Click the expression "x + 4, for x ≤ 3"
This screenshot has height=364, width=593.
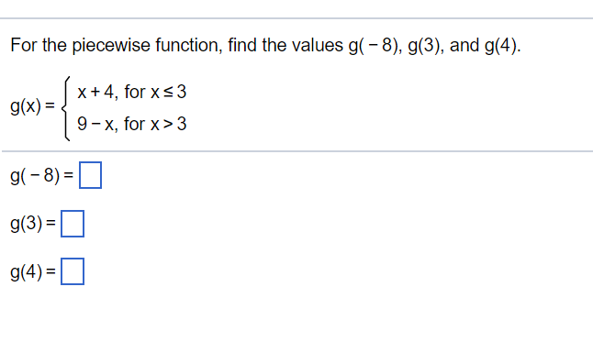132,92
